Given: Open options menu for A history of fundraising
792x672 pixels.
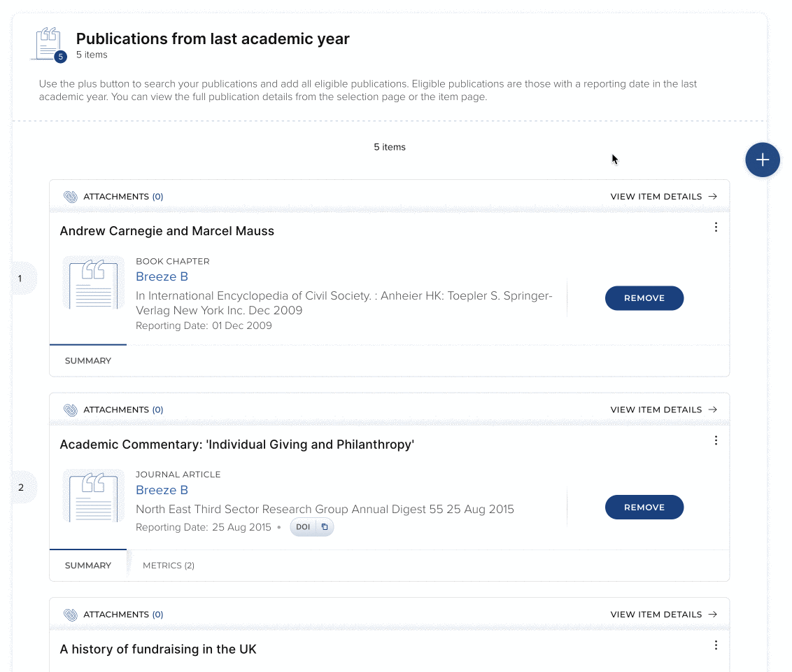Looking at the screenshot, I should click(716, 645).
